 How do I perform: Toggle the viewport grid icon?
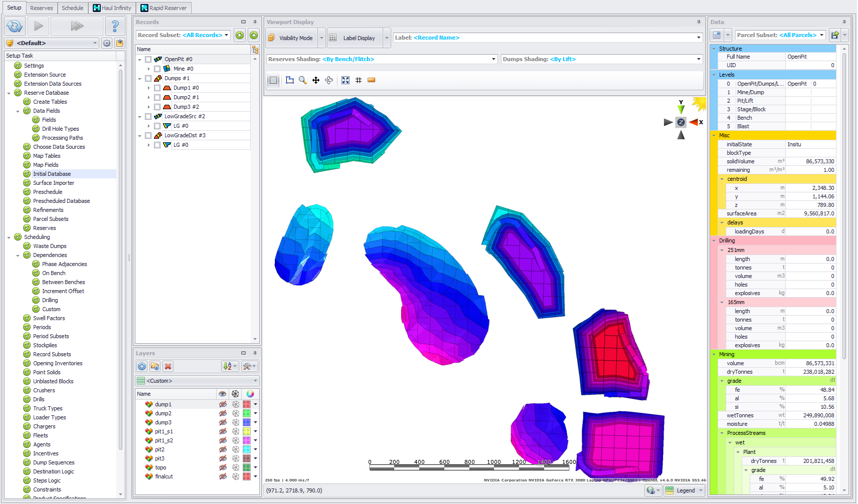pyautogui.click(x=359, y=80)
